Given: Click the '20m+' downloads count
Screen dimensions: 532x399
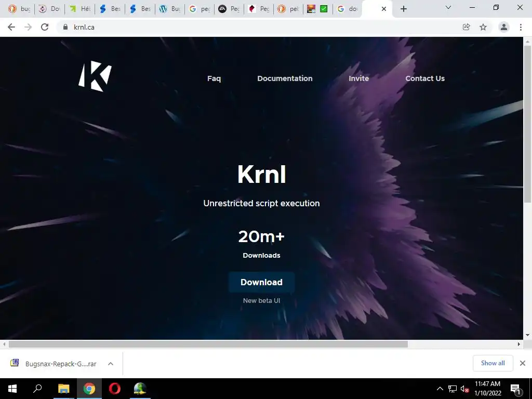Looking at the screenshot, I should point(261,236).
